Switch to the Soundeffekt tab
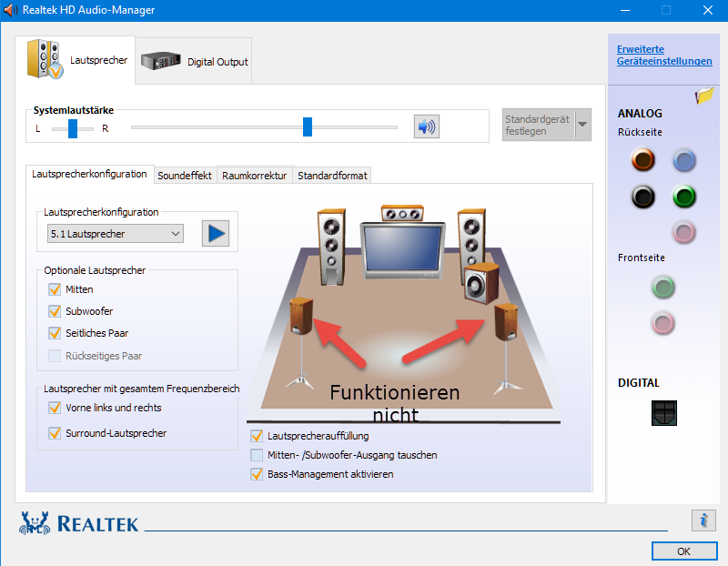Image resolution: width=728 pixels, height=566 pixels. click(x=185, y=176)
